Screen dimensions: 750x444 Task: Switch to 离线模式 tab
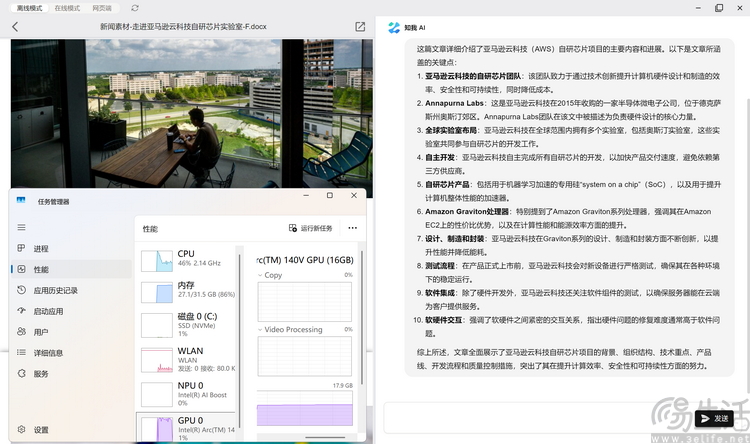pos(29,8)
